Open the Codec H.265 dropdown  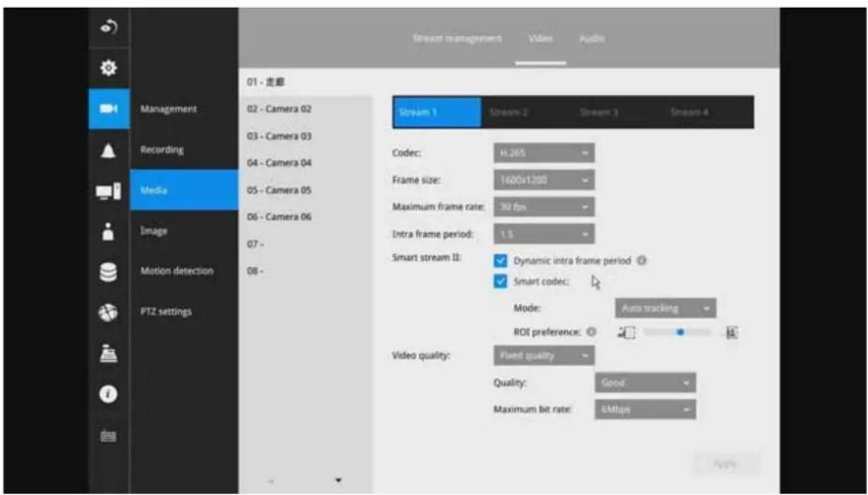pyautogui.click(x=544, y=153)
